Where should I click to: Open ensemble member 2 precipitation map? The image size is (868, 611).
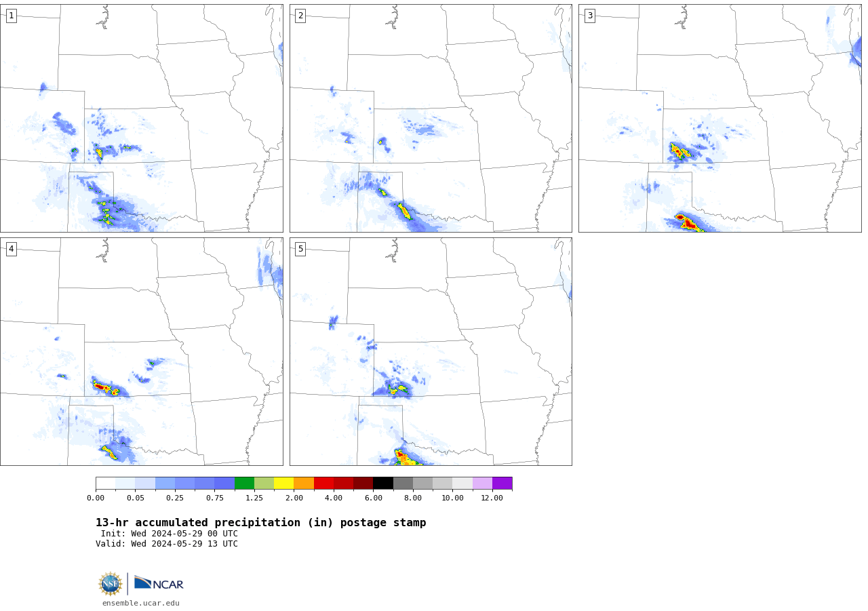(431, 118)
